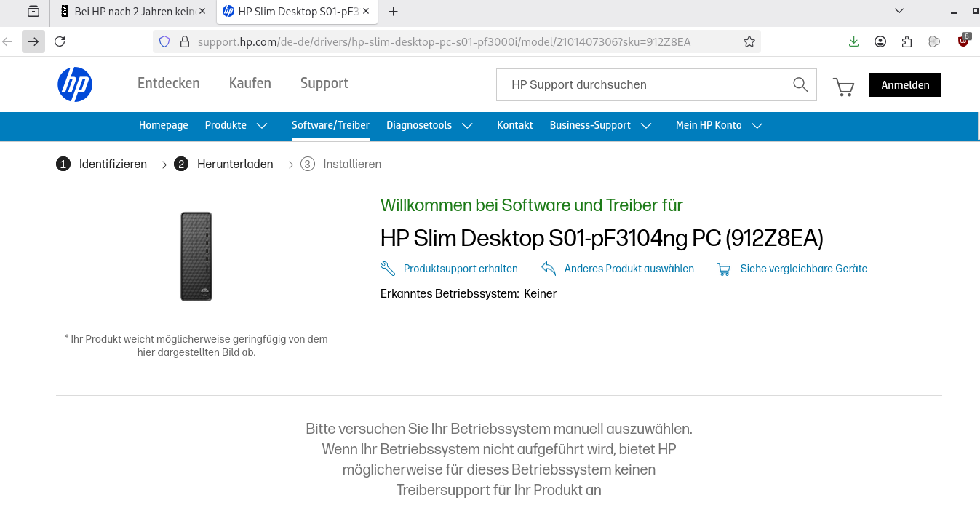
Task: Open the browser downloads panel
Action: pos(854,41)
